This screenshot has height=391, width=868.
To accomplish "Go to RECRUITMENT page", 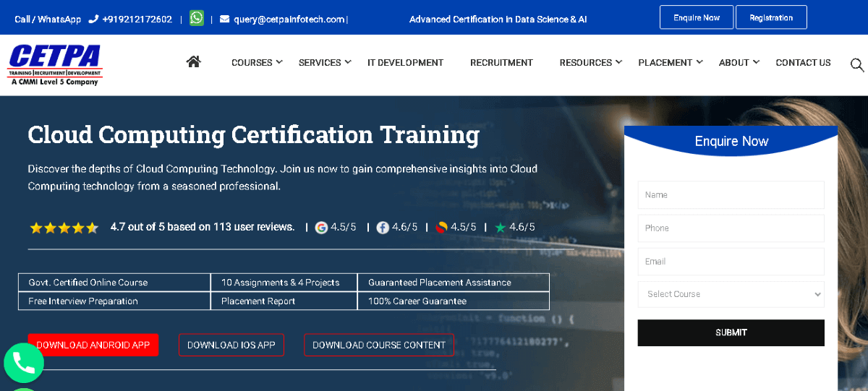I will pos(501,63).
